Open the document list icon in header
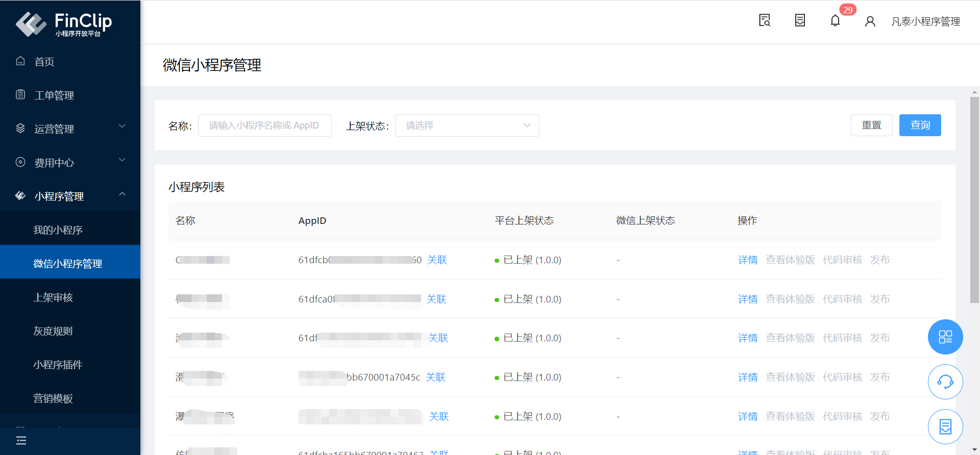The image size is (980, 455). (x=800, y=20)
